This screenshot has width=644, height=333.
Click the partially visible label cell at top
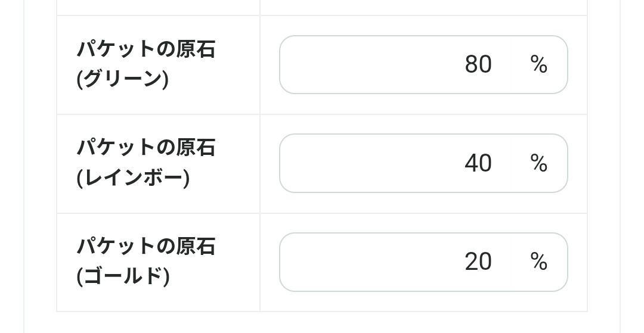click(x=158, y=7)
